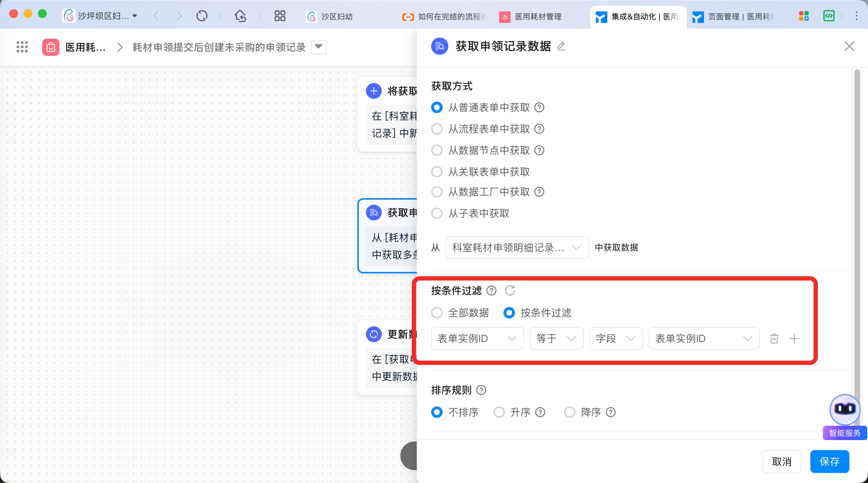The width and height of the screenshot is (868, 483).
Task: Open the 等于 operator dropdown
Action: (556, 338)
